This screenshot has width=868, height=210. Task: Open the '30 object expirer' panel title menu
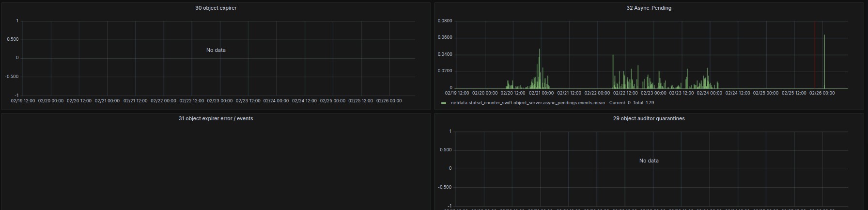[216, 8]
